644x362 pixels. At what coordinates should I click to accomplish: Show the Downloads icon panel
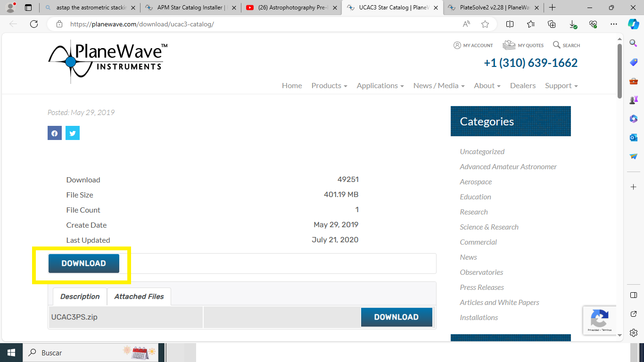click(x=572, y=24)
